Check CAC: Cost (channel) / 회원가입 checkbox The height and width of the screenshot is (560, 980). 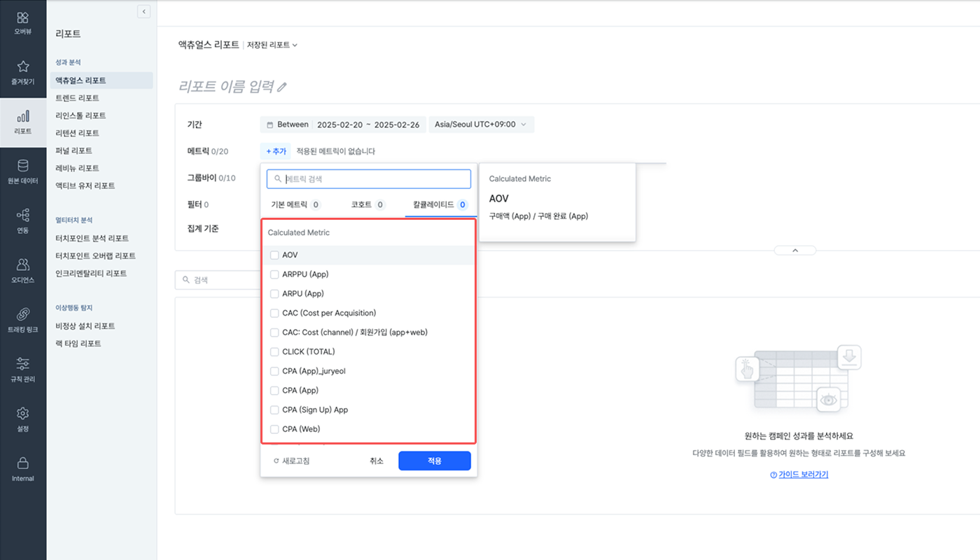274,332
